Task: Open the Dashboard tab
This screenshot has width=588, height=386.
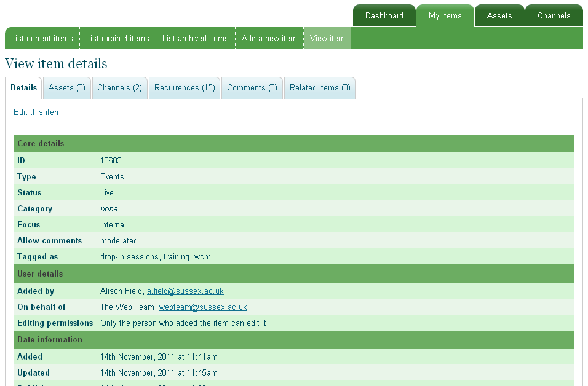Action: (x=384, y=16)
